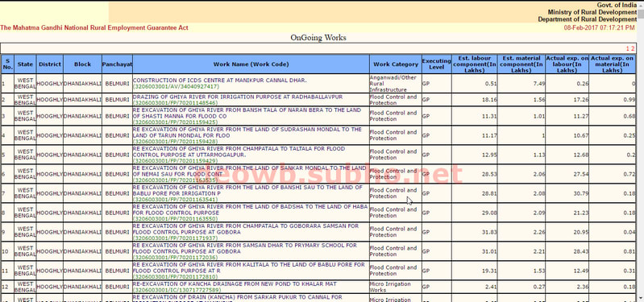Image resolution: width=644 pixels, height=302 pixels.
Task: Click work code 3206003001/AV/34040927417
Action: (177, 87)
